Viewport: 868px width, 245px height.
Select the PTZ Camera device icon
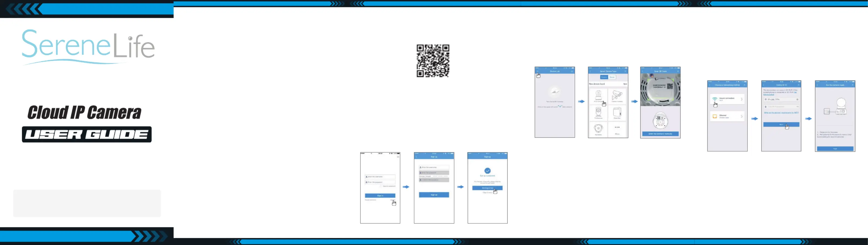click(x=598, y=95)
